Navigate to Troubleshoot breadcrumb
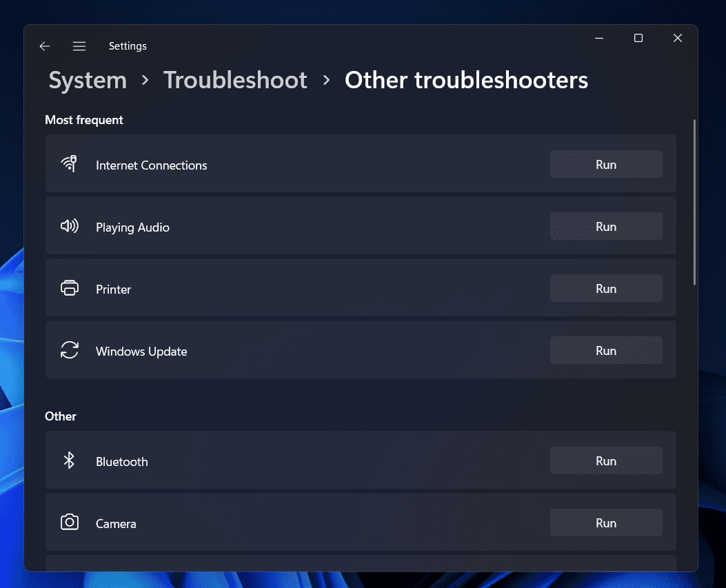 coord(235,80)
